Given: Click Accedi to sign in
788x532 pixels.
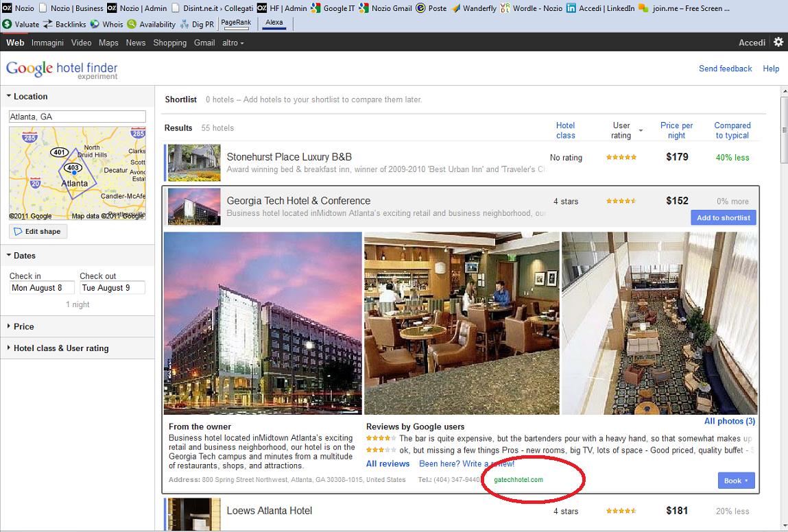Looking at the screenshot, I should click(752, 43).
